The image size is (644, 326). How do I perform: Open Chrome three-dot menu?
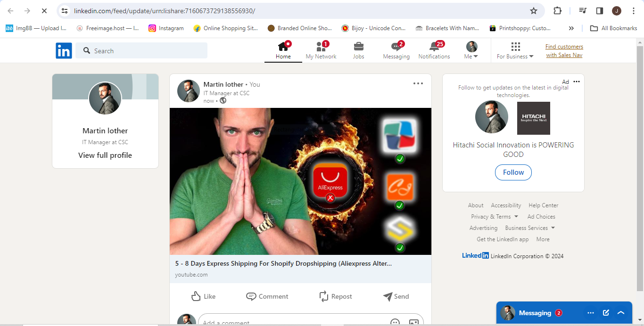pyautogui.click(x=633, y=11)
